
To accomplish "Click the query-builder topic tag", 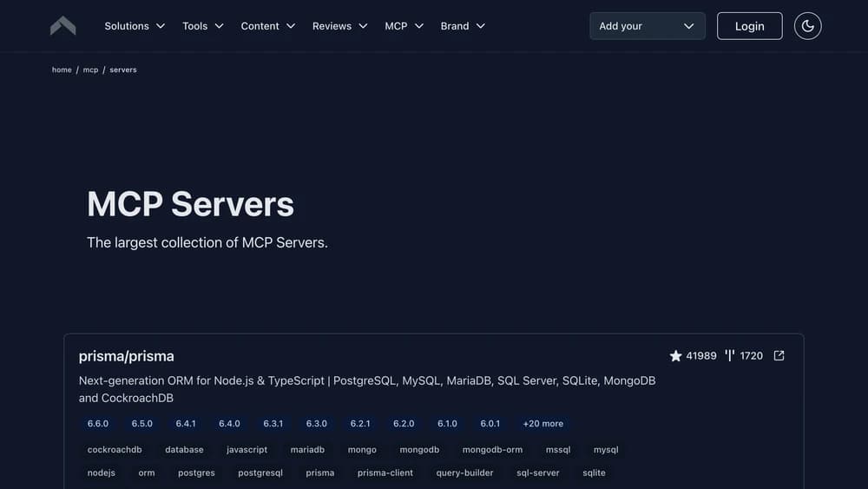I will pos(464,473).
